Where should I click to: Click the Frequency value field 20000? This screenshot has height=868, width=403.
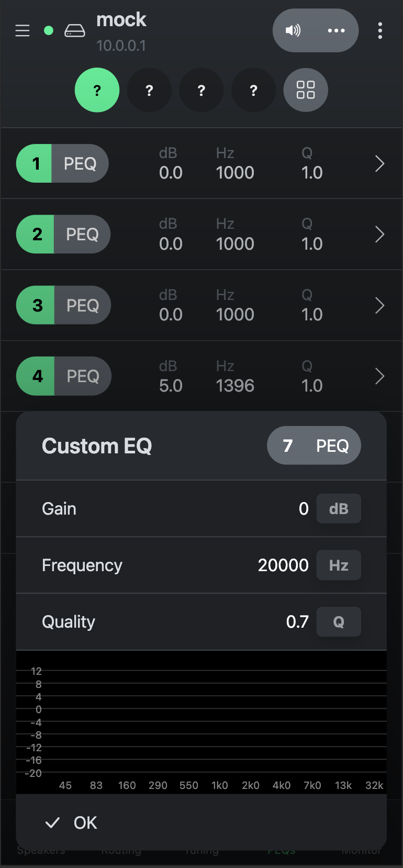[283, 565]
